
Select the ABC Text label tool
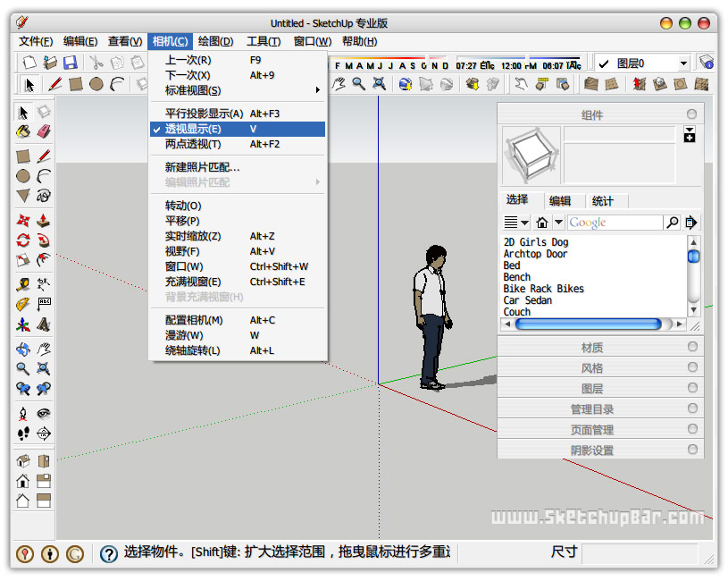pos(44,304)
